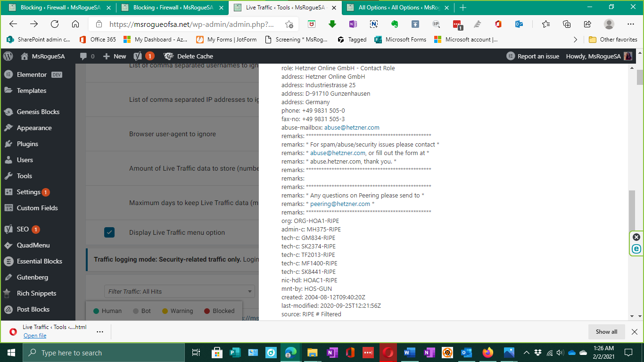Open File Explorer from the taskbar

pyautogui.click(x=312, y=353)
